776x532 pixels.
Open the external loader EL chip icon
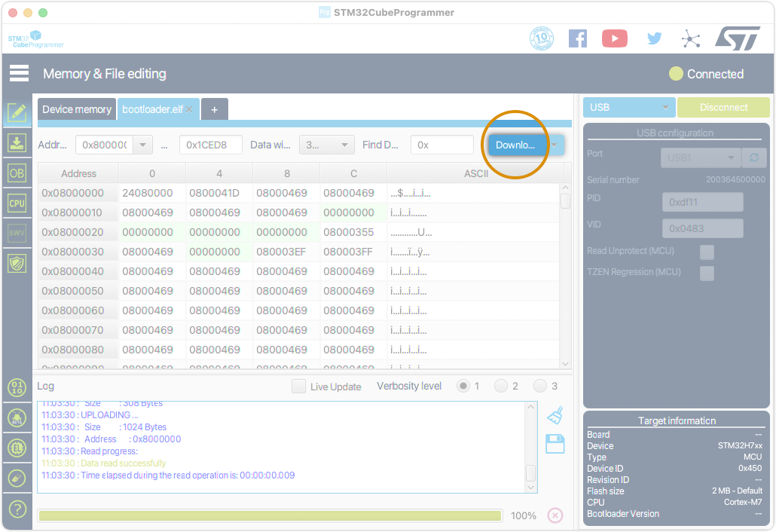tap(17, 448)
